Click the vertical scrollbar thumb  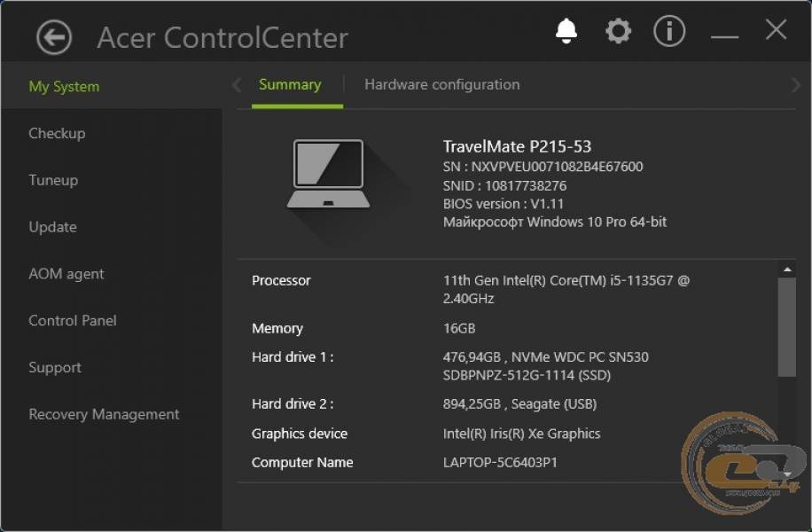point(786,327)
